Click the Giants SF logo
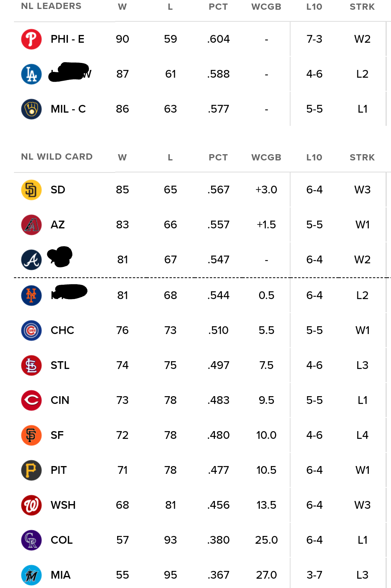The width and height of the screenshot is (391, 588). [x=31, y=435]
